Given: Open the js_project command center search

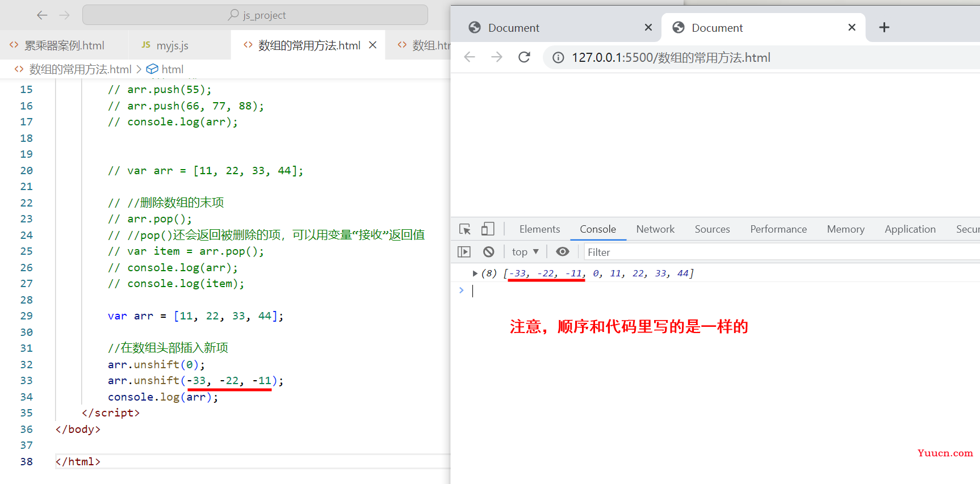Looking at the screenshot, I should point(255,15).
